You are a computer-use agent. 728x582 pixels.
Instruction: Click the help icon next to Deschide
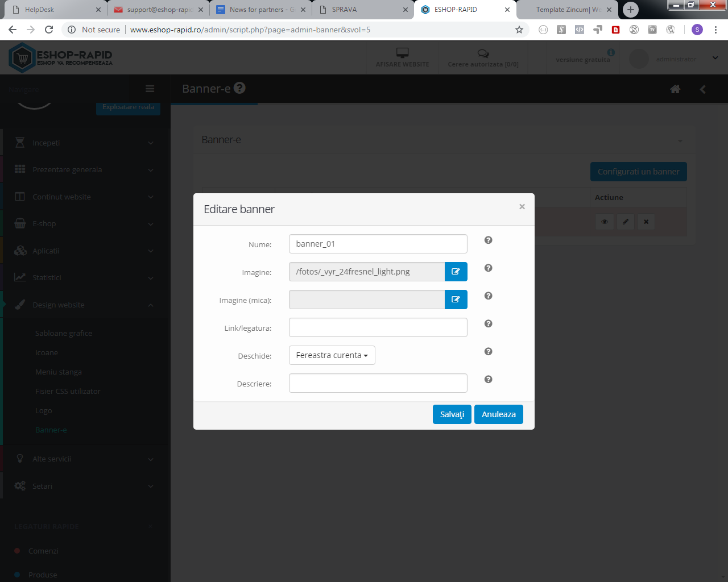tap(488, 351)
